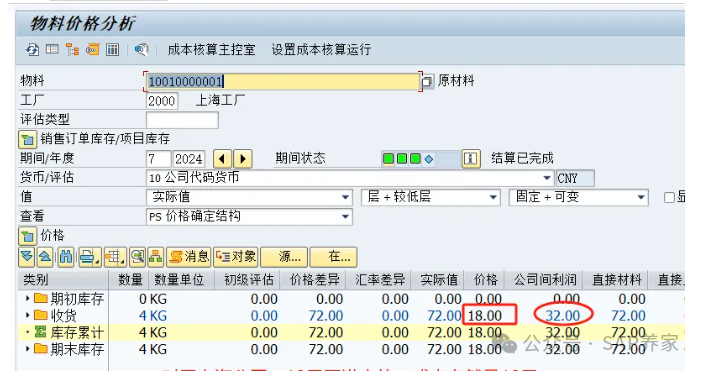The image size is (701, 371).
Task: Click the refresh icon in the top toolbar
Action: point(32,50)
